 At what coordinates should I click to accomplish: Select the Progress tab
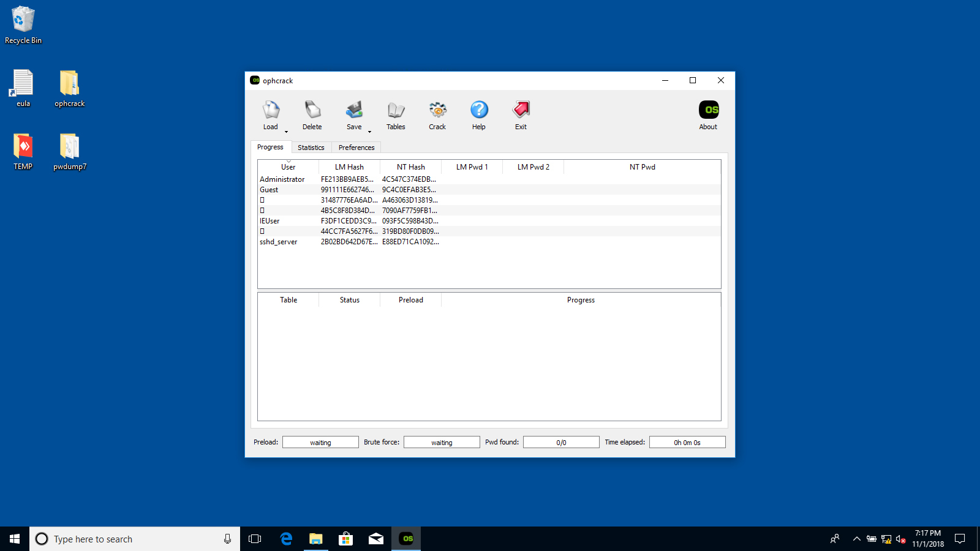coord(270,147)
